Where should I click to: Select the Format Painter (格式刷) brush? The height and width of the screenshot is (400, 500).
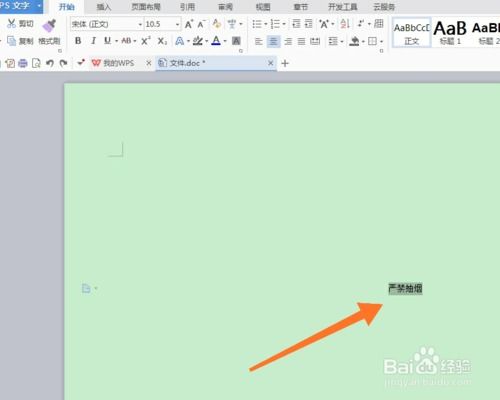[x=49, y=33]
